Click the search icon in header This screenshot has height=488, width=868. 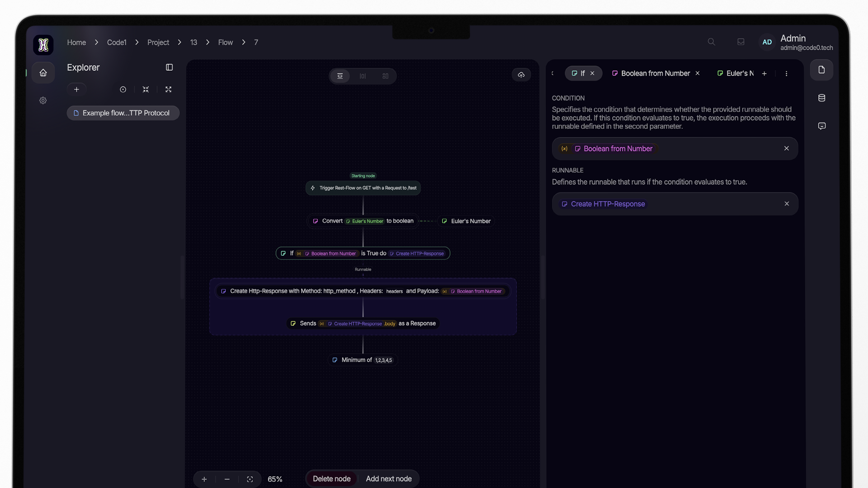click(x=711, y=42)
